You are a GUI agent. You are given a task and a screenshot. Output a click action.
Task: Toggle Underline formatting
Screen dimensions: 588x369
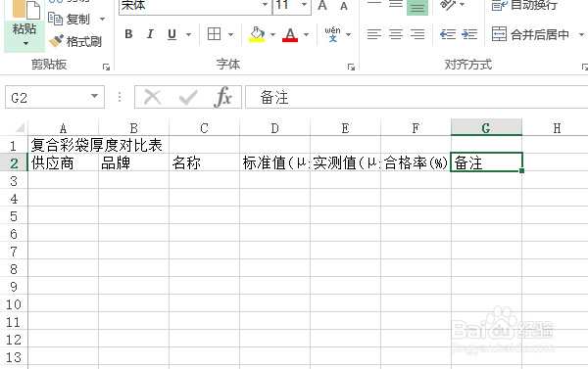172,34
